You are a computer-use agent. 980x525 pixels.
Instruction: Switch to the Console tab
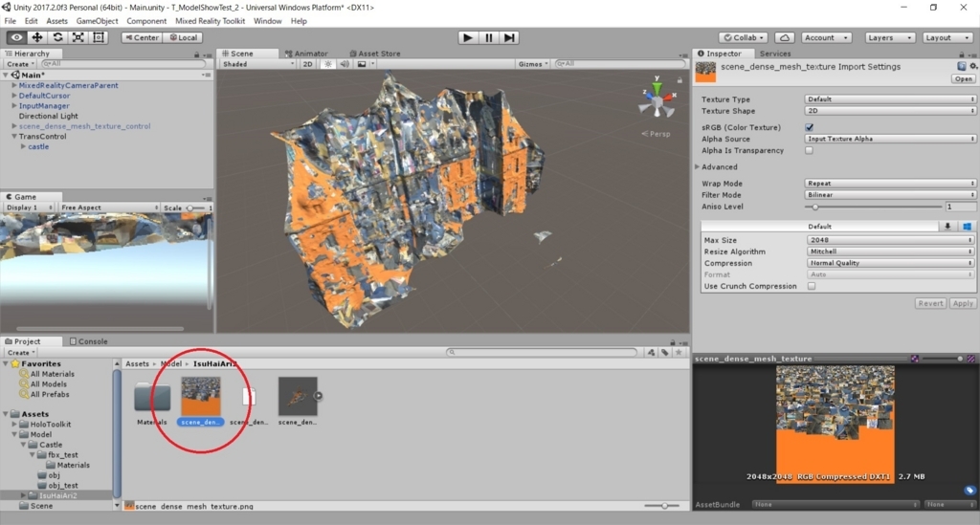tap(89, 341)
